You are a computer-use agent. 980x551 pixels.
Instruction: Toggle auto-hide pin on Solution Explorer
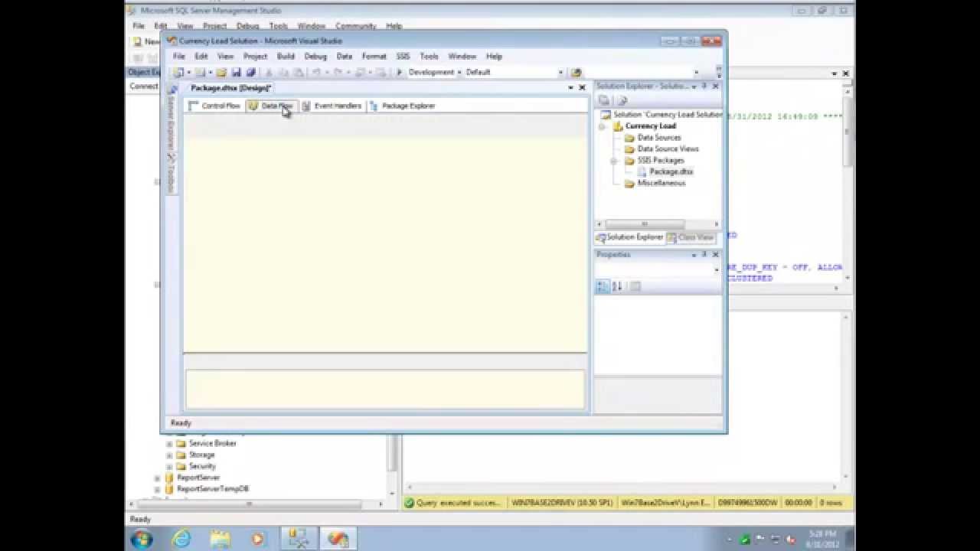(704, 86)
